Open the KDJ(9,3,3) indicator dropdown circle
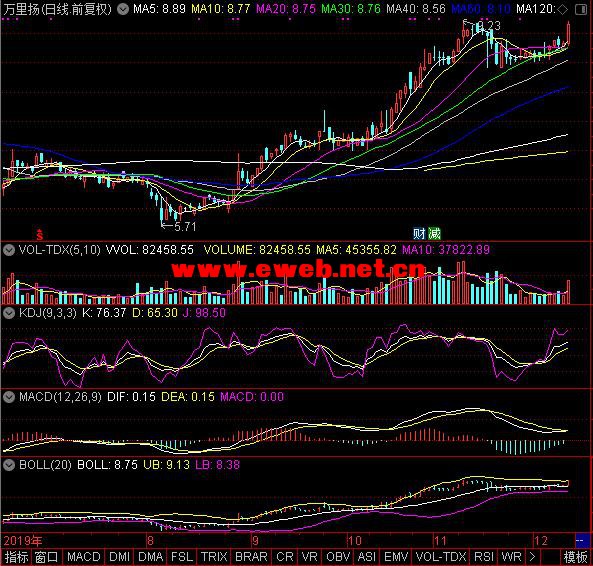This screenshot has width=593, height=566. (x=9, y=313)
